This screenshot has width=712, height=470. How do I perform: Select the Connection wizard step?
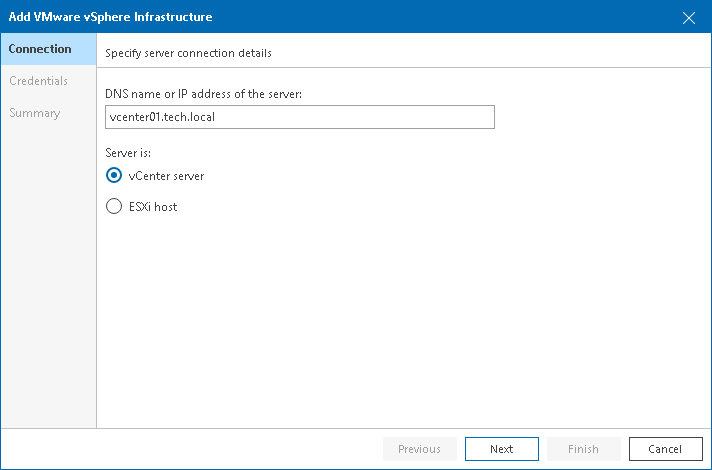41,49
